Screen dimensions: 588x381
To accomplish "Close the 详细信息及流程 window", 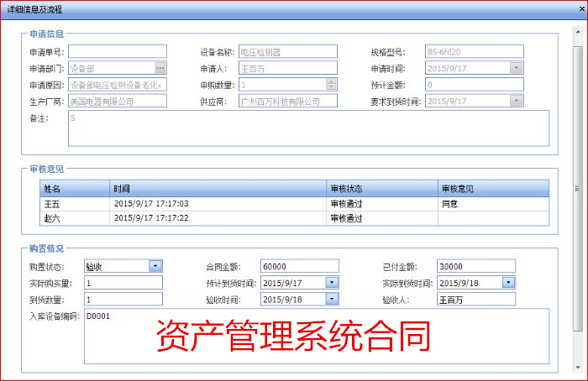I will (x=582, y=8).
